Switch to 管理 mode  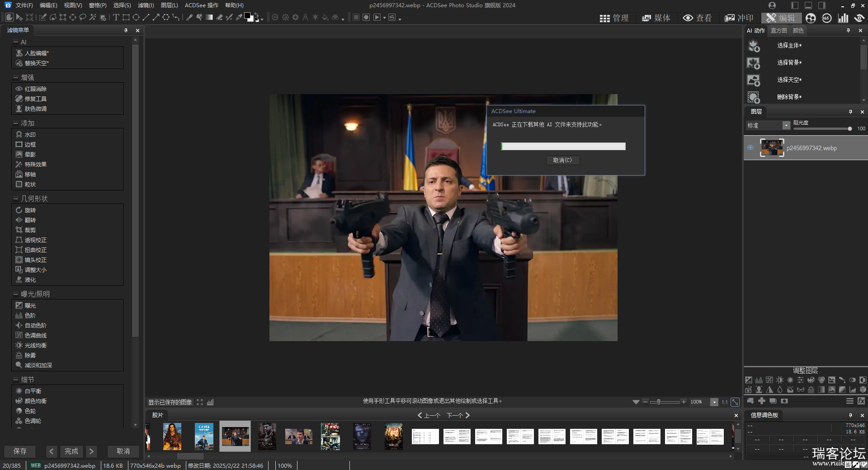(x=614, y=18)
